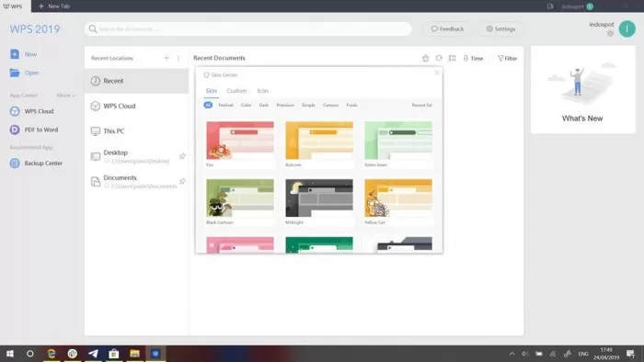Viewport: 644px width, 362px height.
Task: Apply the Midnight dark skin
Action: point(319,198)
